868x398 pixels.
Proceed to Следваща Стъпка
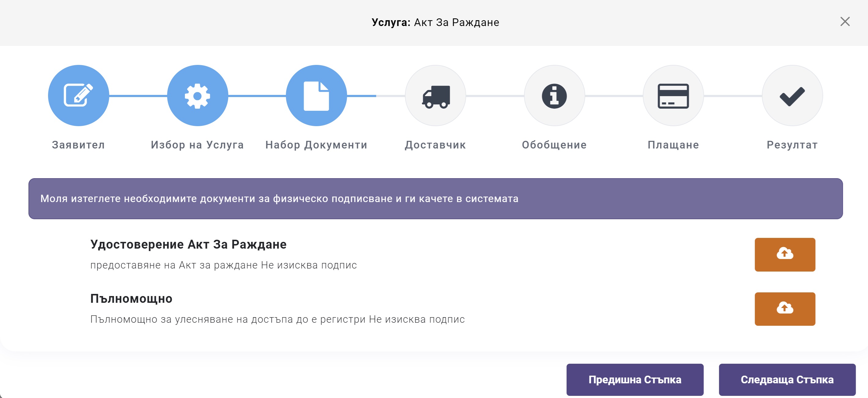[x=787, y=379]
